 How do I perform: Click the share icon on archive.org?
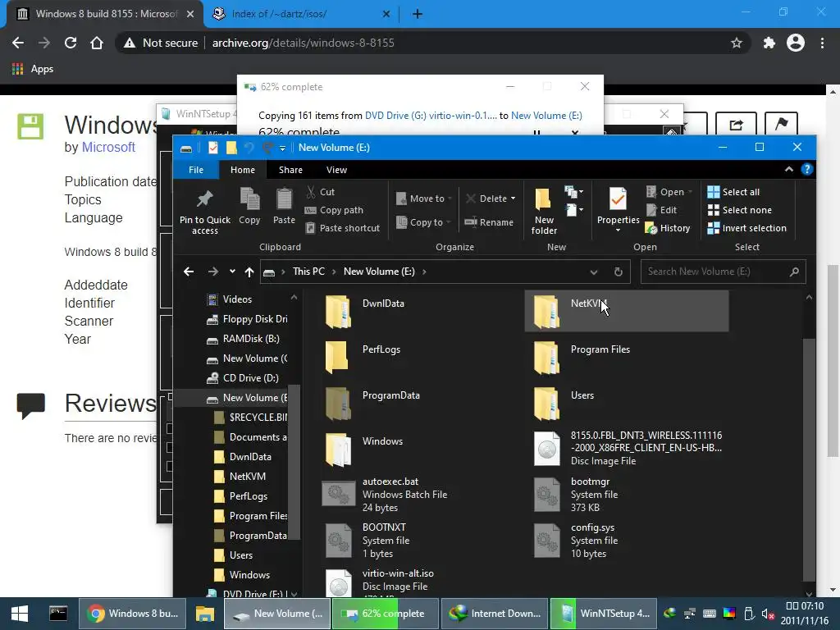pyautogui.click(x=736, y=125)
